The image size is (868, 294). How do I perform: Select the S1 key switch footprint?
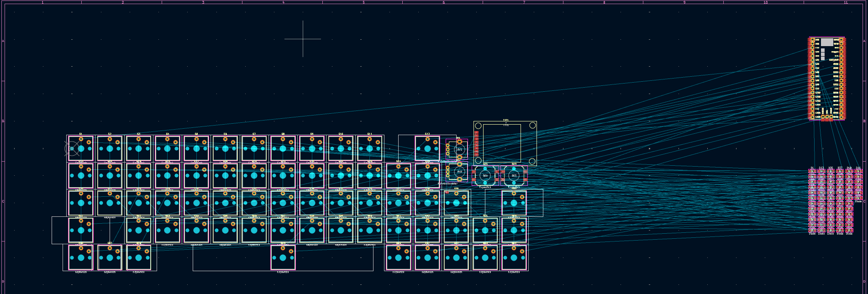(x=81, y=148)
